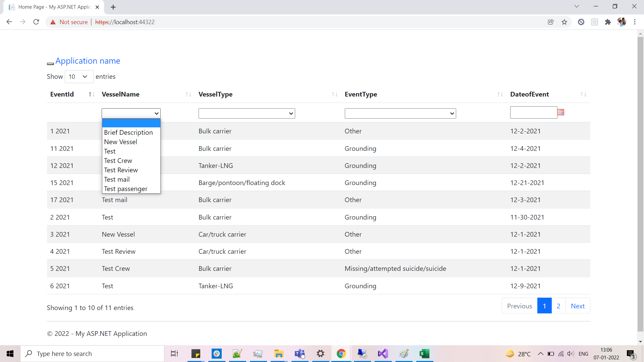Launch Visual Studio from the taskbar
This screenshot has height=362, width=644.
[383, 354]
